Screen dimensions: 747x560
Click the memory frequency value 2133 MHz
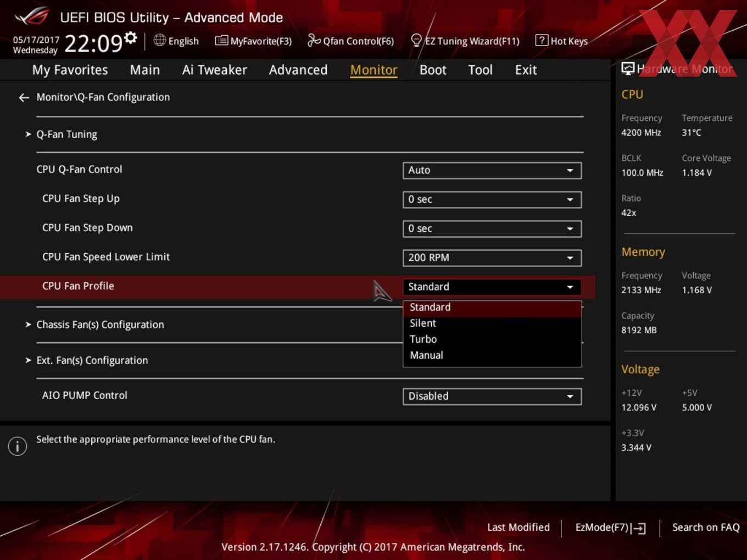641,290
